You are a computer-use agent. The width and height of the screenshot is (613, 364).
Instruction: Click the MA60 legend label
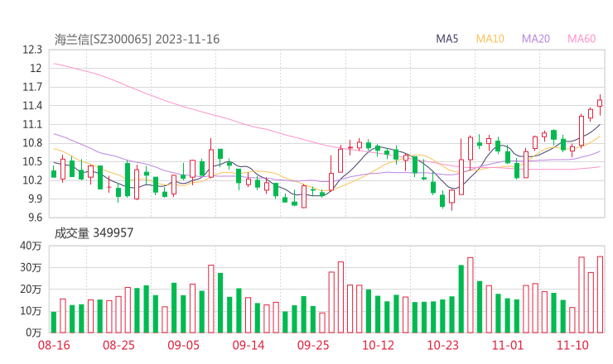(582, 39)
